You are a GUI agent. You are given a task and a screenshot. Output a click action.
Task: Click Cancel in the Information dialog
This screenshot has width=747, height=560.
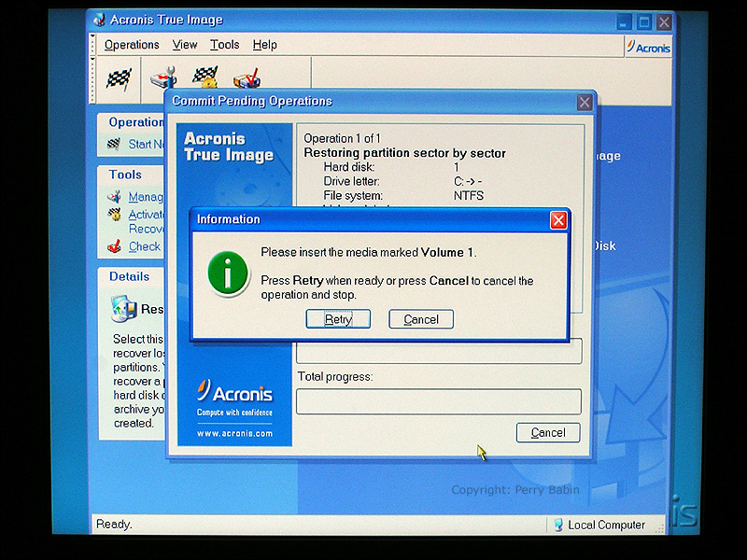click(x=421, y=319)
